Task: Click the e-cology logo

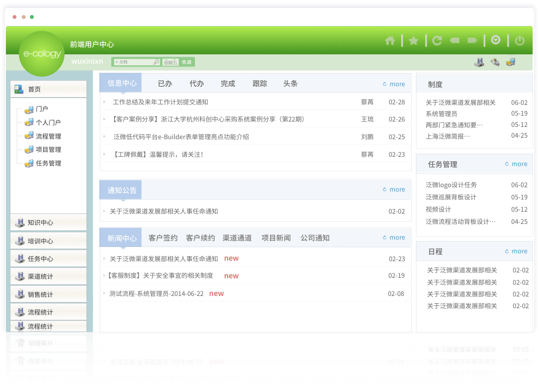Action: tap(42, 54)
